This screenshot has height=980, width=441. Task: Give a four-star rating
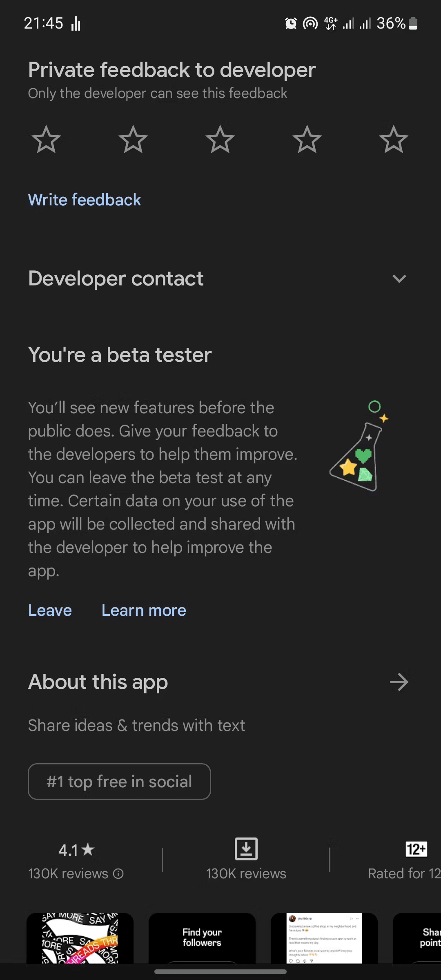(307, 140)
